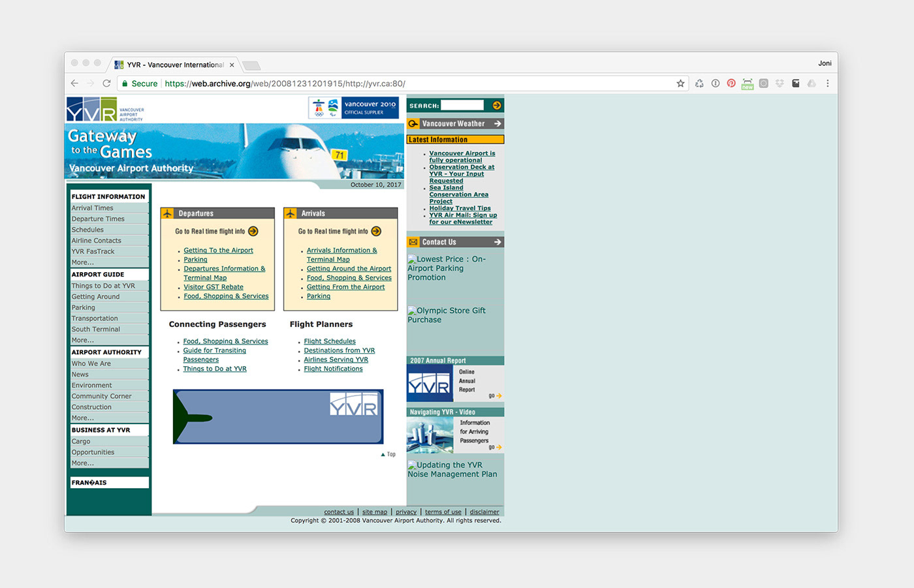Expand More under Flight Information
914x588 pixels.
point(82,262)
